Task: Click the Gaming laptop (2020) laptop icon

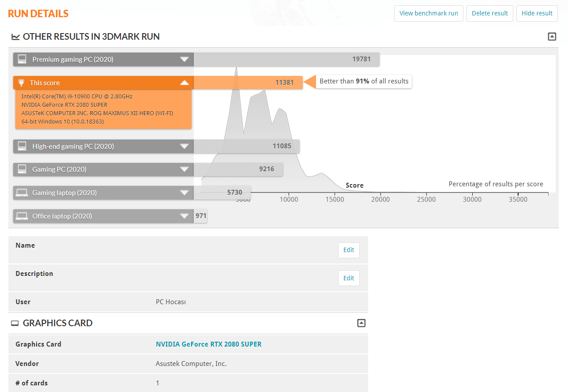Action: click(x=22, y=193)
